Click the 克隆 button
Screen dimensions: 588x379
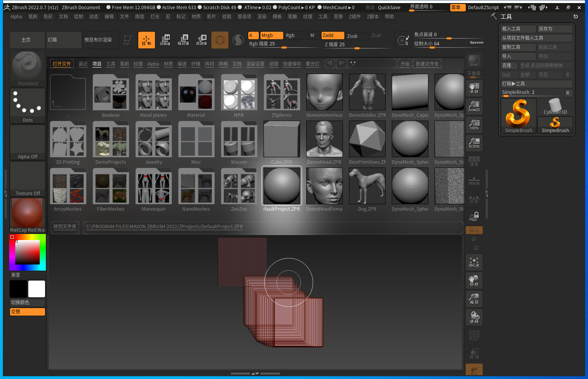click(509, 66)
